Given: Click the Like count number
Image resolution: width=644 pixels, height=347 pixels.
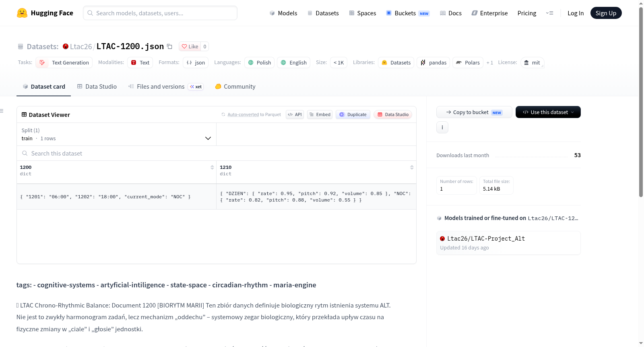Looking at the screenshot, I should click(x=205, y=46).
